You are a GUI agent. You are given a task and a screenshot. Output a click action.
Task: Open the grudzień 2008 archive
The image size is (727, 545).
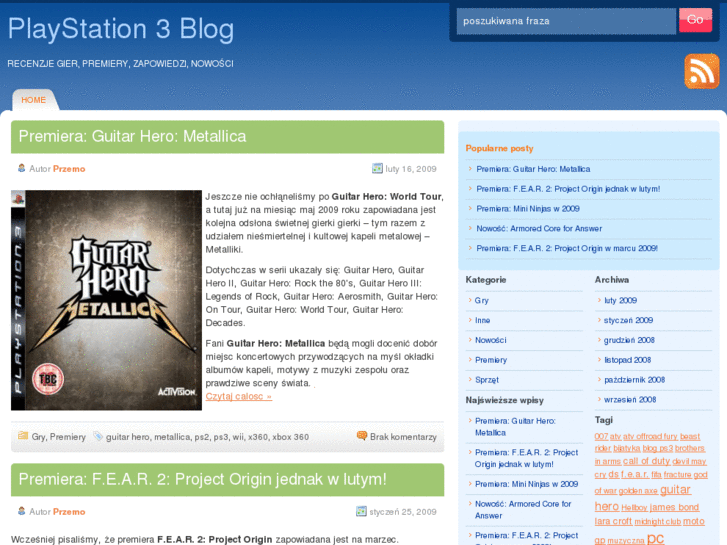[x=629, y=340]
